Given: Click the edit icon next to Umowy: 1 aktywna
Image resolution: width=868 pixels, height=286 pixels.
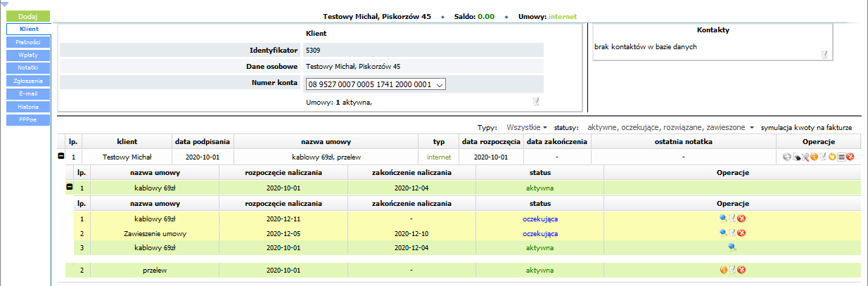Looking at the screenshot, I should click(x=537, y=102).
